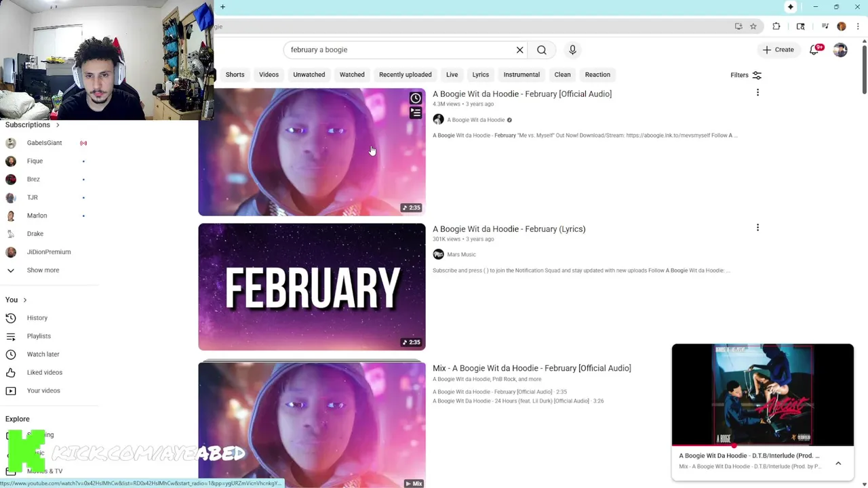Select the Lyrics filter chip
Image resolution: width=868 pixels, height=488 pixels.
[x=480, y=75]
